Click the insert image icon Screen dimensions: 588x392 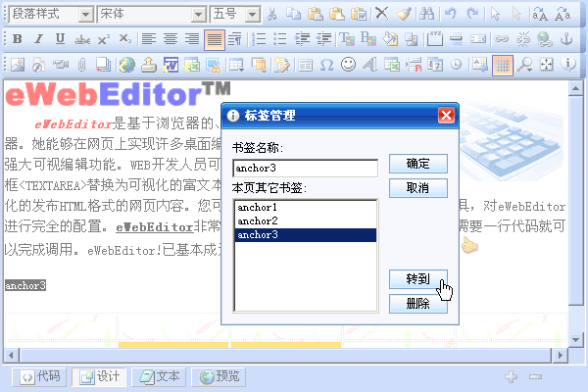(18, 65)
